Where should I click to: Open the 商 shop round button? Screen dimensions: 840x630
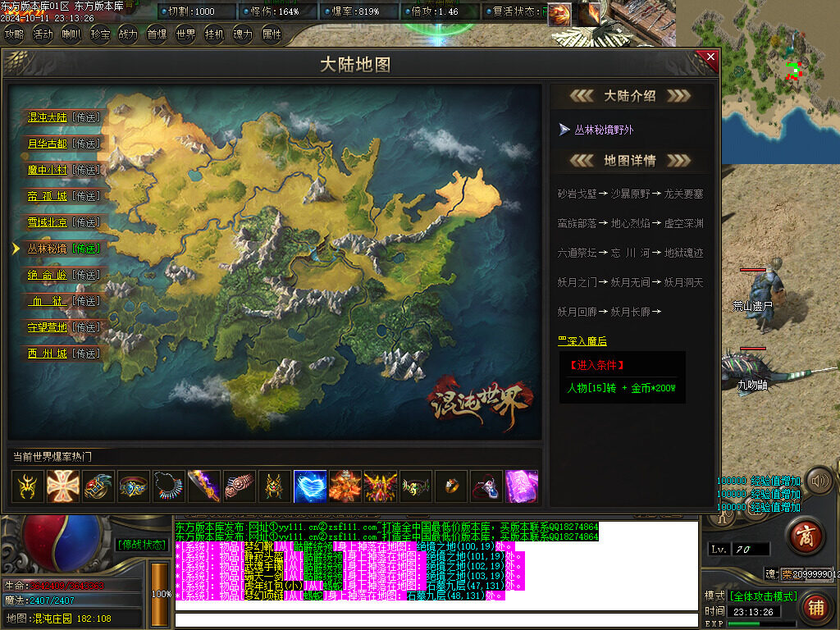(x=807, y=536)
